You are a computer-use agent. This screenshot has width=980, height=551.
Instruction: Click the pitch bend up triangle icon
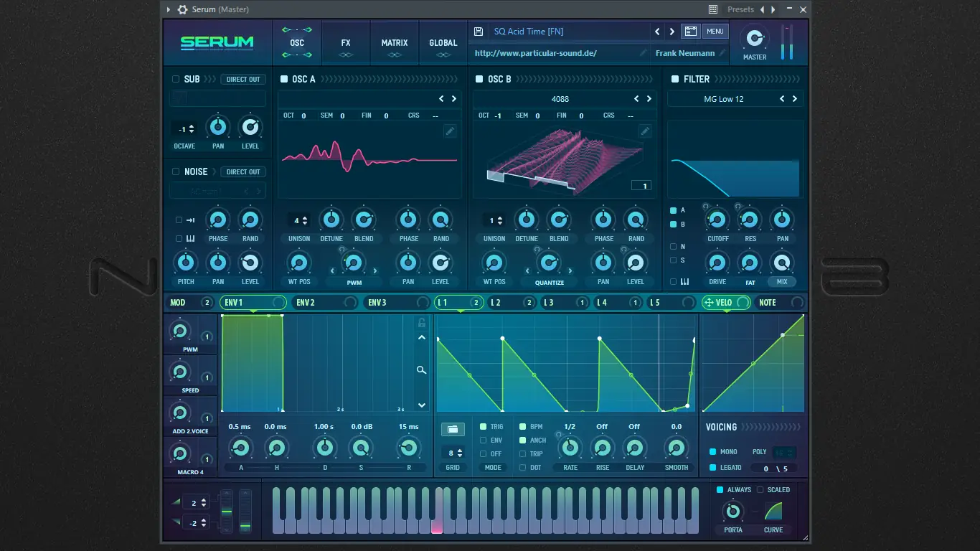(x=176, y=502)
